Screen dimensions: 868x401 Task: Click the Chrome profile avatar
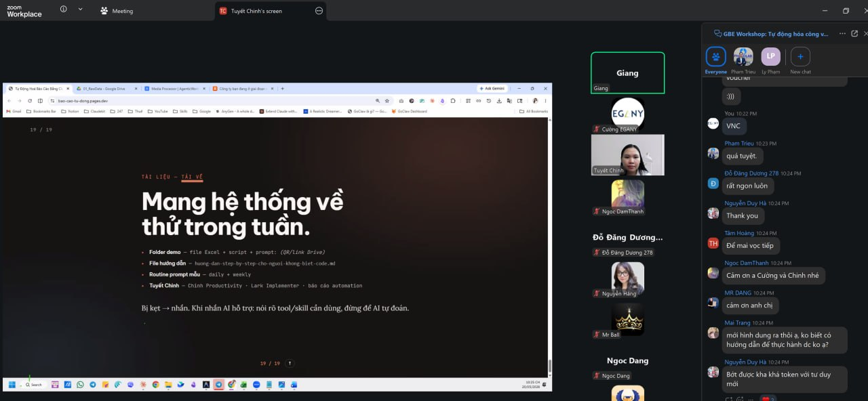pyautogui.click(x=535, y=100)
